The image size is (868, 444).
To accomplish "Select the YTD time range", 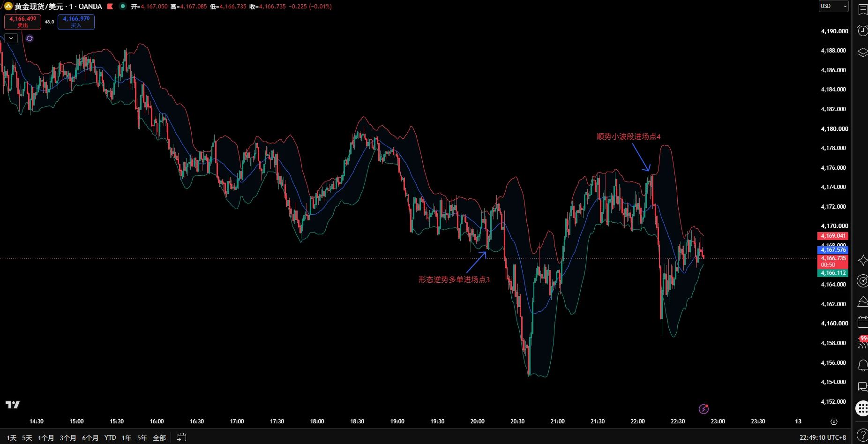I will [110, 437].
